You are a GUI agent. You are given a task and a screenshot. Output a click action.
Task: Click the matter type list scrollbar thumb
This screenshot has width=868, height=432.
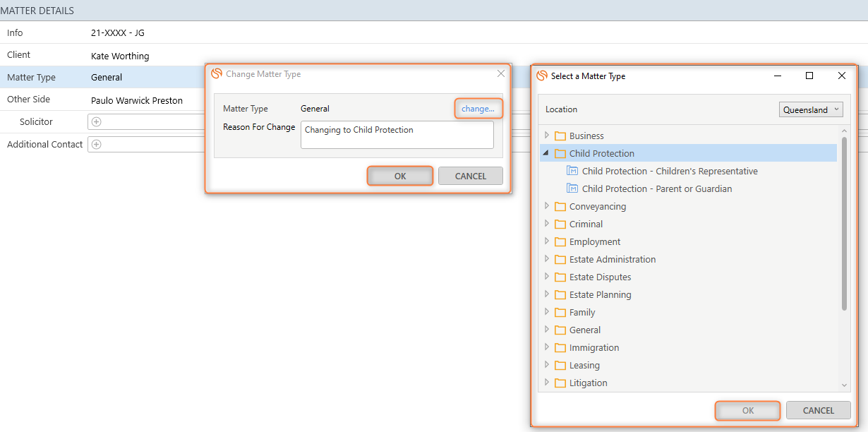tap(845, 223)
